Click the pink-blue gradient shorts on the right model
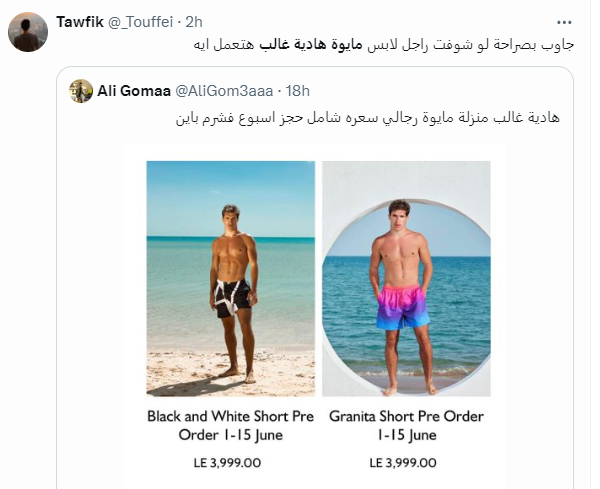 [x=403, y=305]
